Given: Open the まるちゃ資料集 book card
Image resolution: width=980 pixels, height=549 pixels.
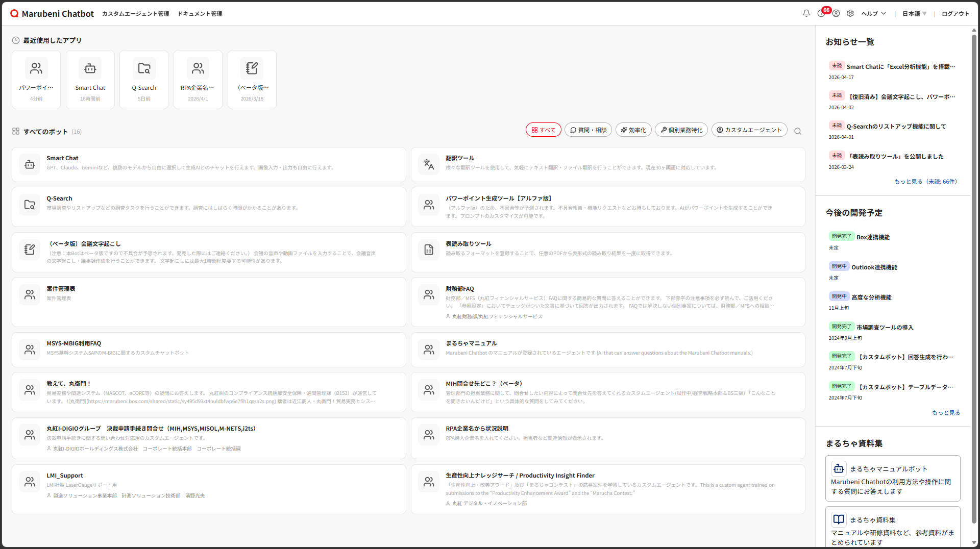Looking at the screenshot, I should click(893, 527).
